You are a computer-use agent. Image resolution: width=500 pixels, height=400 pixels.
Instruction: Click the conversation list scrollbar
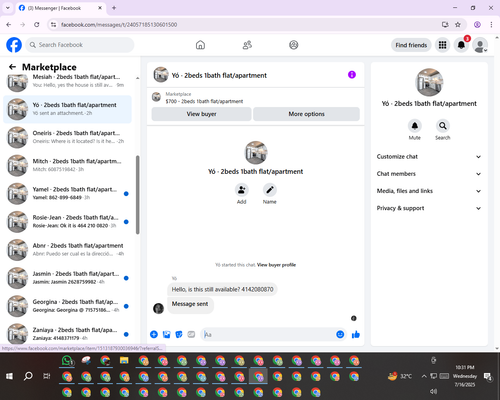click(137, 195)
